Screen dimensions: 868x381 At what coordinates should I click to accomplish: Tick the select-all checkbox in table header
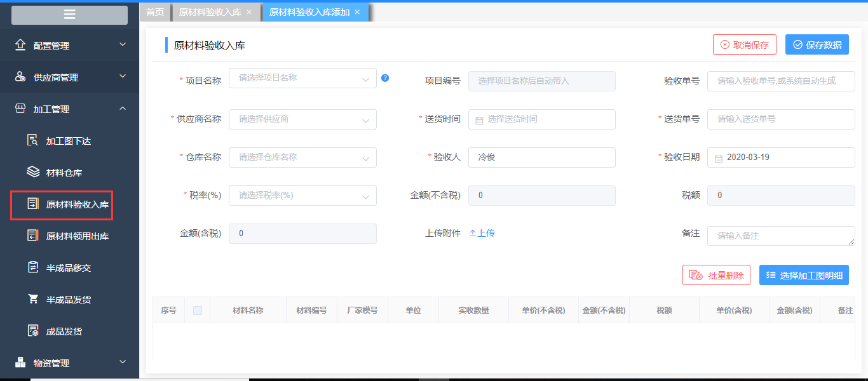(198, 311)
